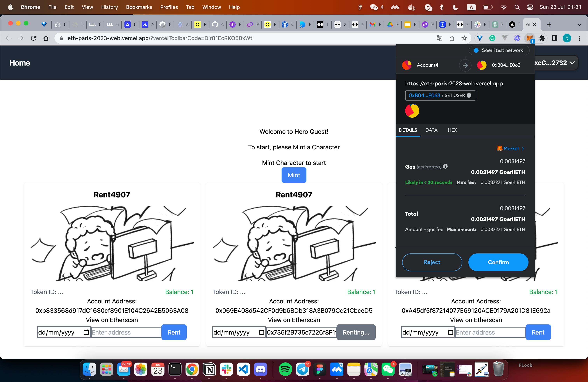Screen dimensions: 588x382
Task: Bookmark this page with the star icon
Action: [464, 38]
